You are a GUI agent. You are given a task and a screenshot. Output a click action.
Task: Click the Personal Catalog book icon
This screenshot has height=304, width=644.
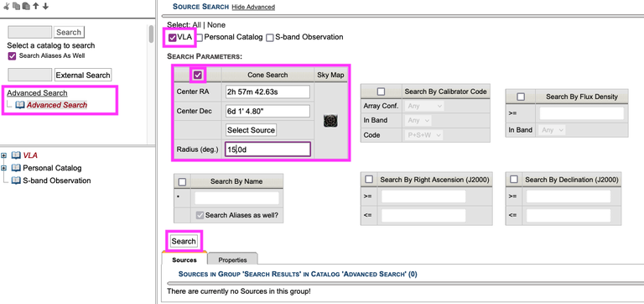[x=16, y=168]
